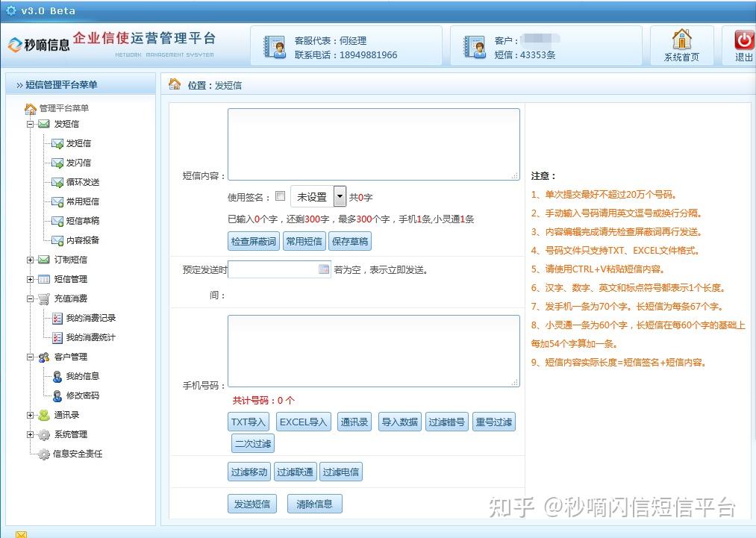Click the 系统首页 house icon
Screen dimensions: 756x538
[682, 39]
